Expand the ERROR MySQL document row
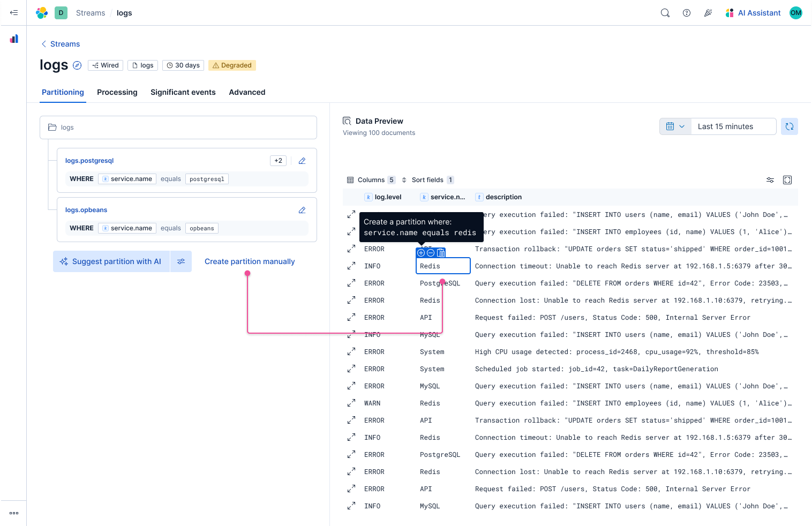The width and height of the screenshot is (812, 526). click(351, 386)
